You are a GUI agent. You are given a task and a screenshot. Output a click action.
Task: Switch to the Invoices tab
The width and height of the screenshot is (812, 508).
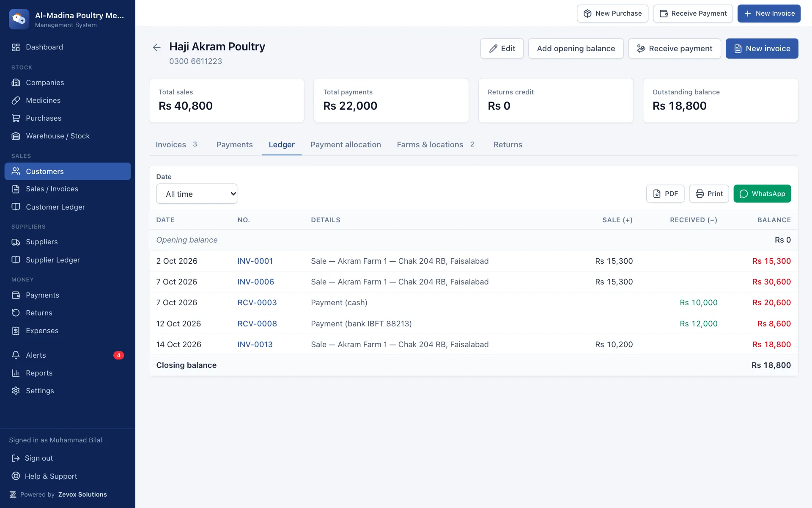point(176,145)
